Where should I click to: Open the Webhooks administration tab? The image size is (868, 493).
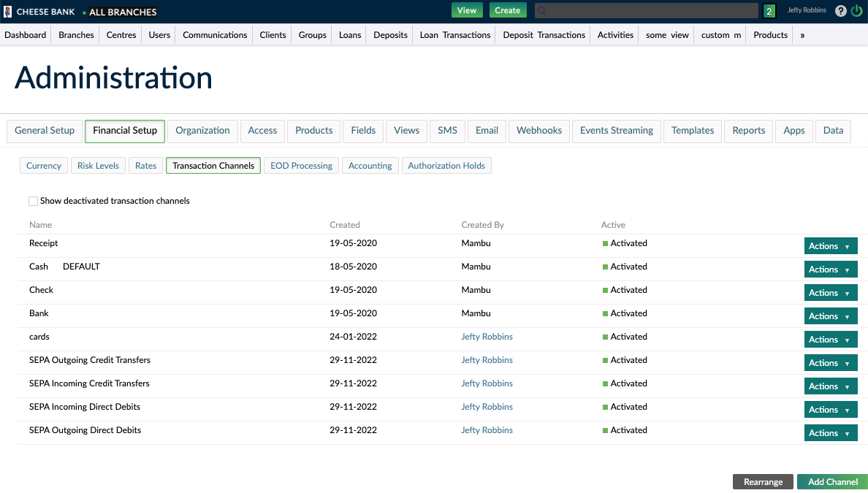pos(538,131)
